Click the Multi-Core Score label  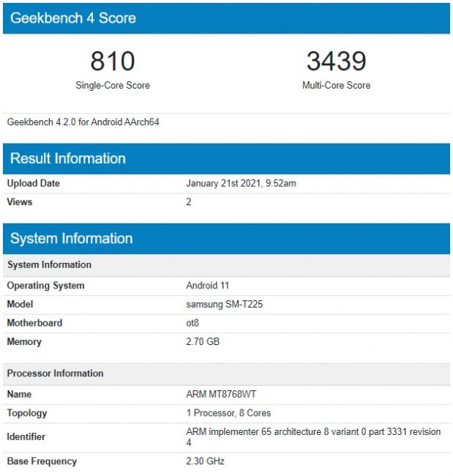coord(336,85)
